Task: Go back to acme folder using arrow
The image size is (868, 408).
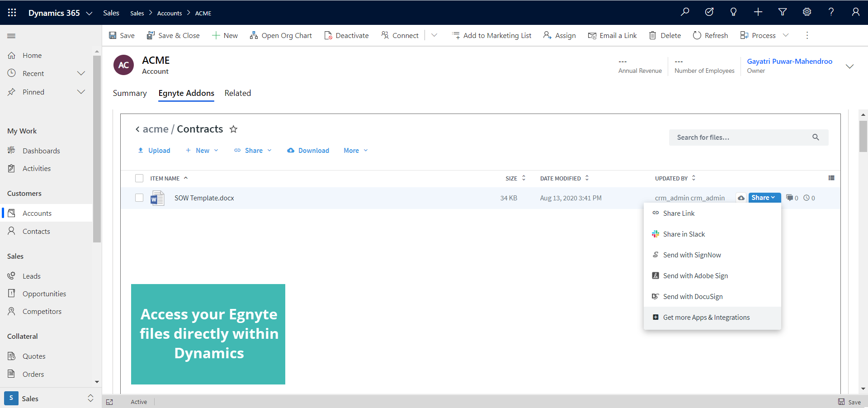Action: pyautogui.click(x=137, y=129)
